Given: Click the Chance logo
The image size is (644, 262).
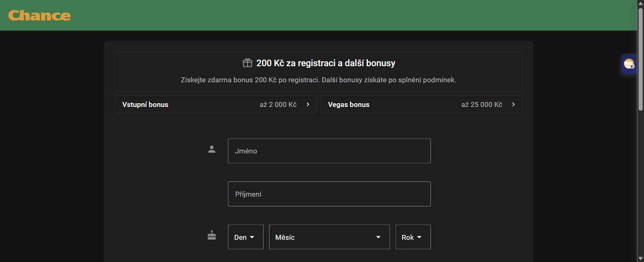Looking at the screenshot, I should point(39,16).
